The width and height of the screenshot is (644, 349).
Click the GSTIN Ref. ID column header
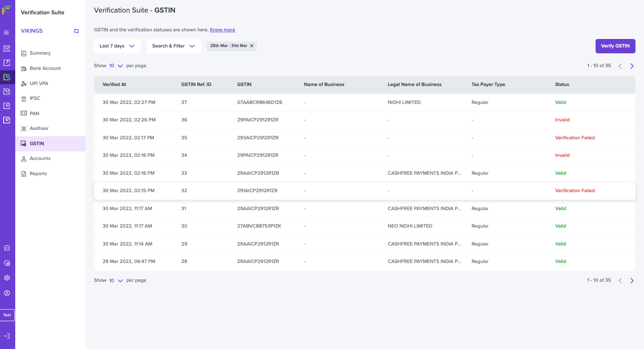coord(196,84)
